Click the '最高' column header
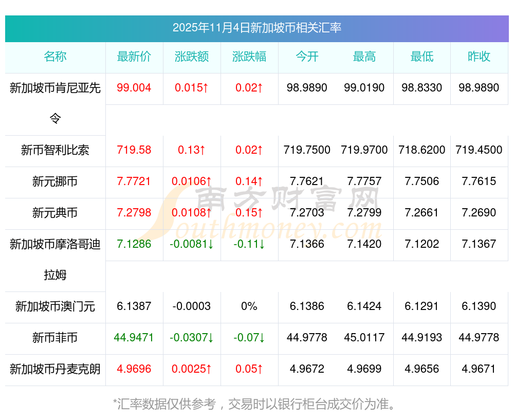Image resolution: width=514 pixels, height=420 pixels. (364, 57)
